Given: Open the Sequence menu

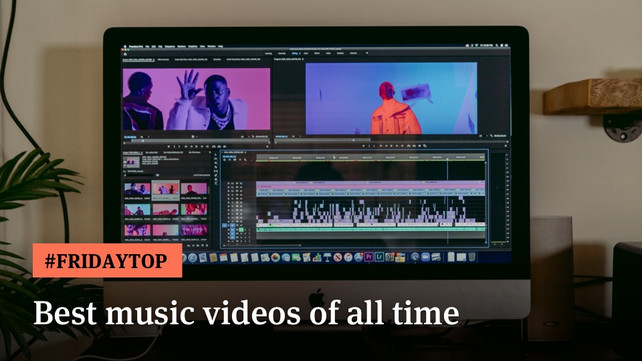Looking at the screenshot, I should point(170,46).
